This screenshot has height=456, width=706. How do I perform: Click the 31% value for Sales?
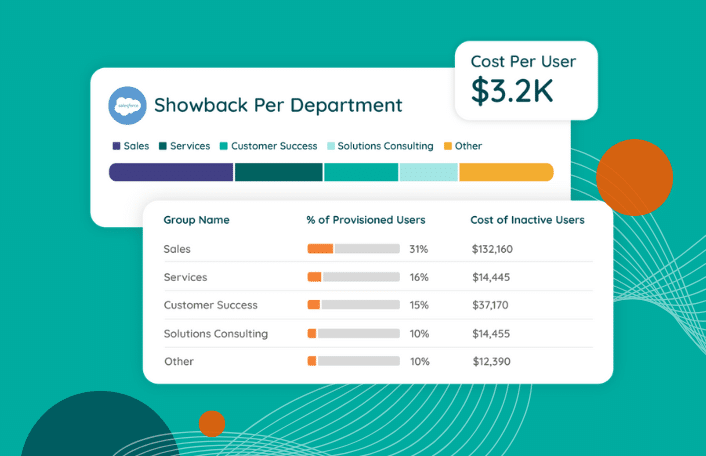pos(419,249)
